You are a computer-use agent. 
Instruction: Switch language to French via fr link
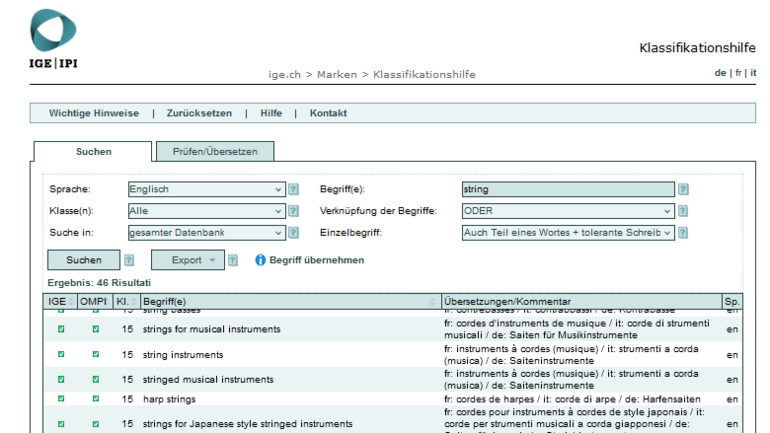click(738, 73)
